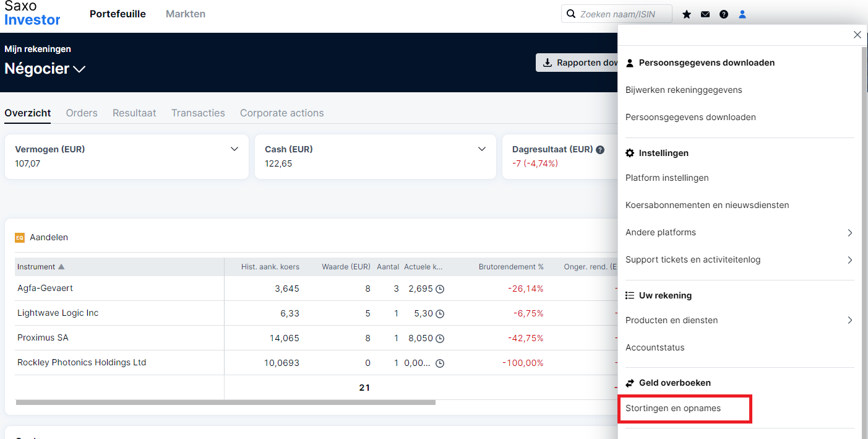Switch to the Transacties tab
The width and height of the screenshot is (868, 439).
pos(198,113)
